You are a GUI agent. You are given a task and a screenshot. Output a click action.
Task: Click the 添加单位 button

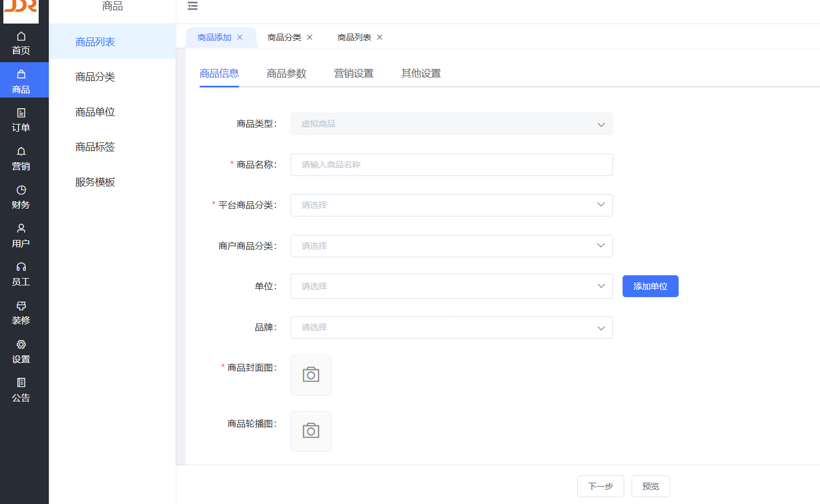(x=651, y=286)
